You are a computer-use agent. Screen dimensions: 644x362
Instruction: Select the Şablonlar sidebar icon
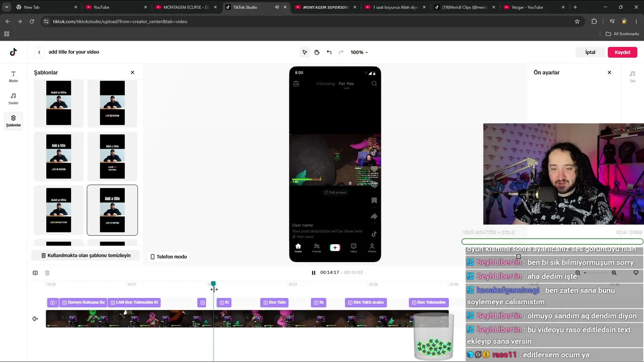[x=13, y=121]
